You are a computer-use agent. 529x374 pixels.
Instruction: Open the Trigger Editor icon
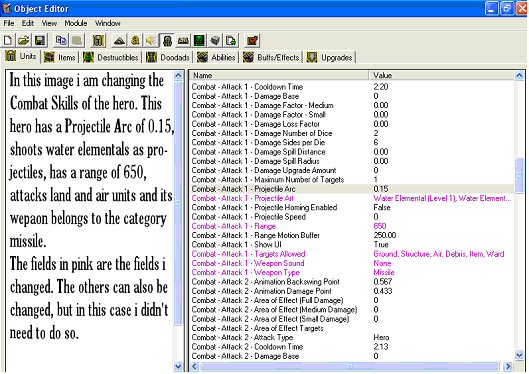[135, 41]
